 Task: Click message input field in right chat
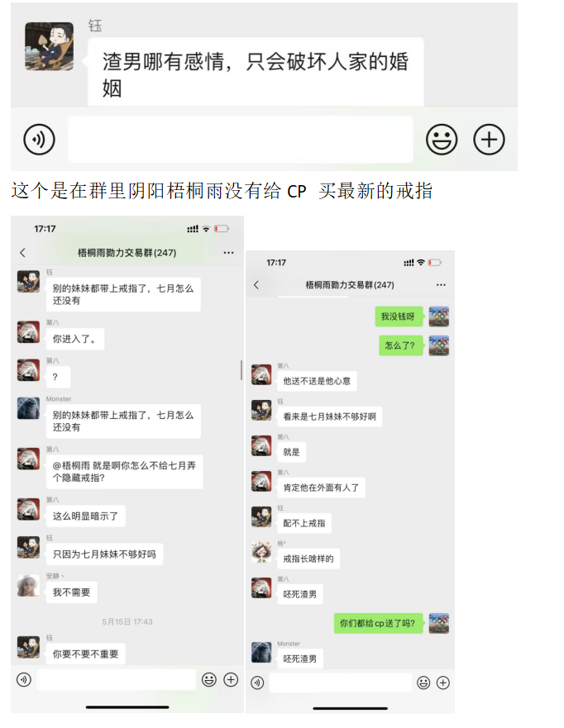click(340, 683)
